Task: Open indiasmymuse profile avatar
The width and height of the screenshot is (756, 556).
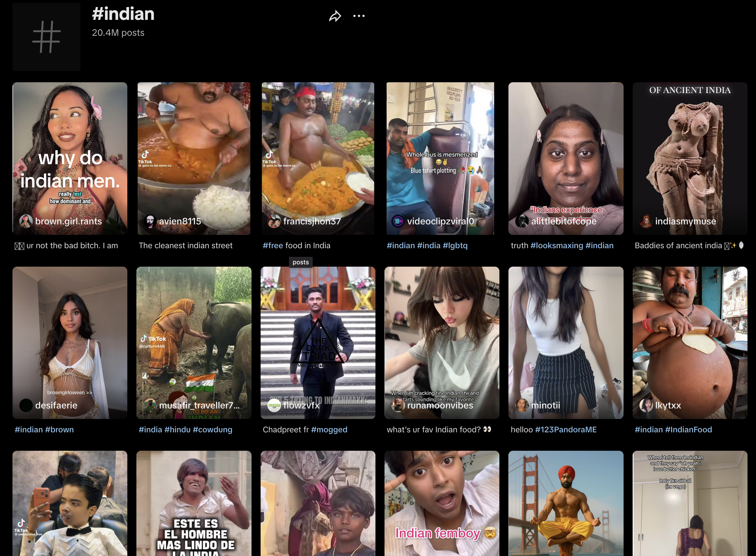Action: click(646, 221)
